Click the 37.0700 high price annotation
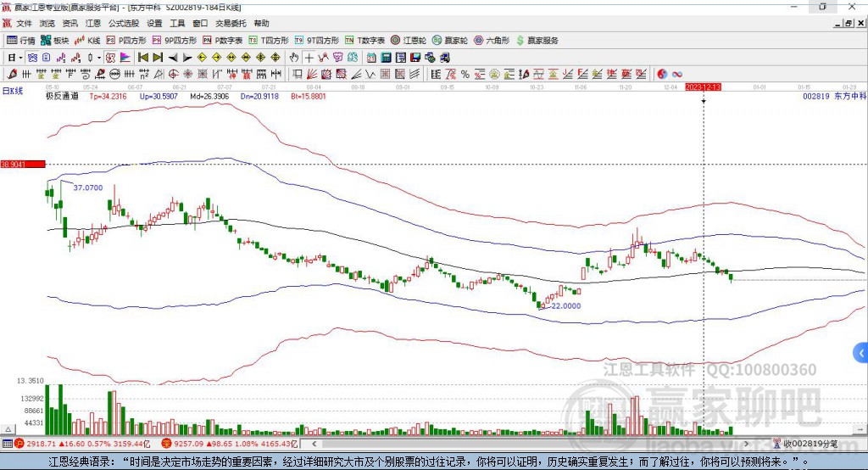This screenshot has height=470, width=868. coord(88,187)
